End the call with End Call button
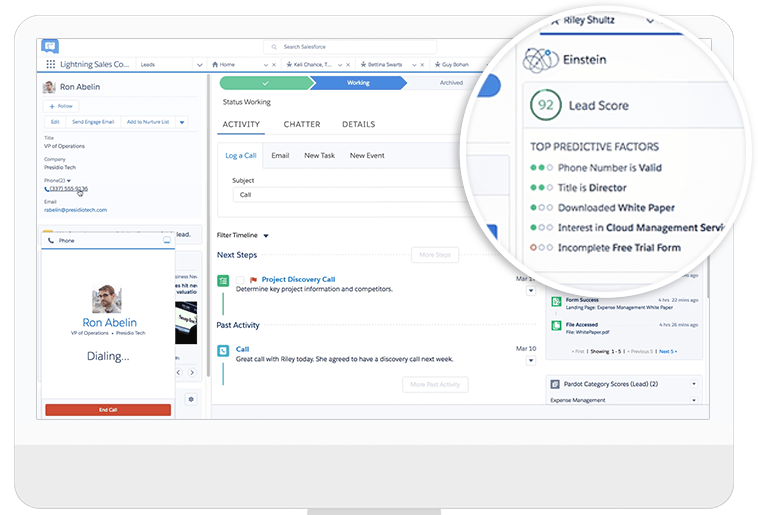The height and width of the screenshot is (515, 758). coord(108,410)
